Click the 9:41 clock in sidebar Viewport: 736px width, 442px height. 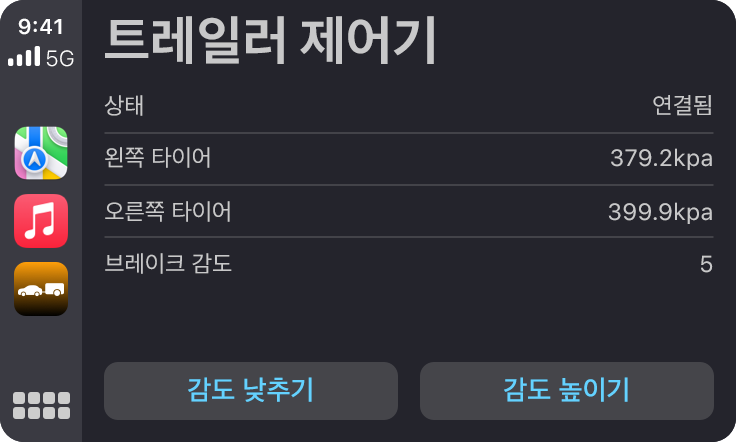41,27
